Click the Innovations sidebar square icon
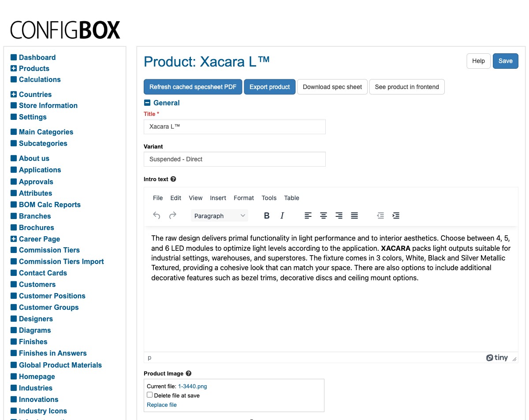529x420 pixels. click(x=14, y=400)
